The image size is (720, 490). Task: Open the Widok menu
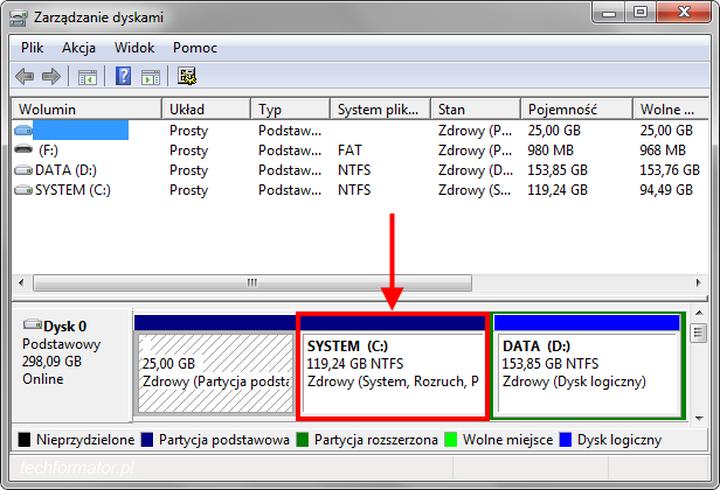click(134, 47)
